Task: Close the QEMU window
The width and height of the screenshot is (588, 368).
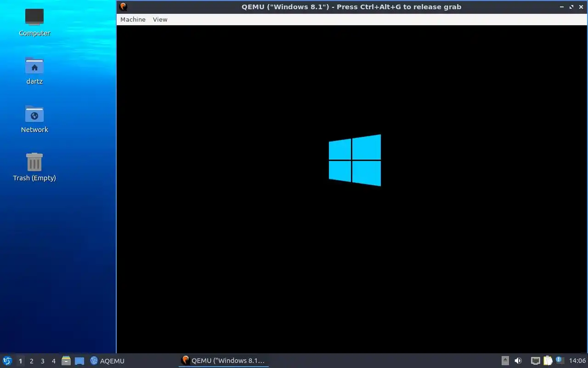Action: point(581,7)
